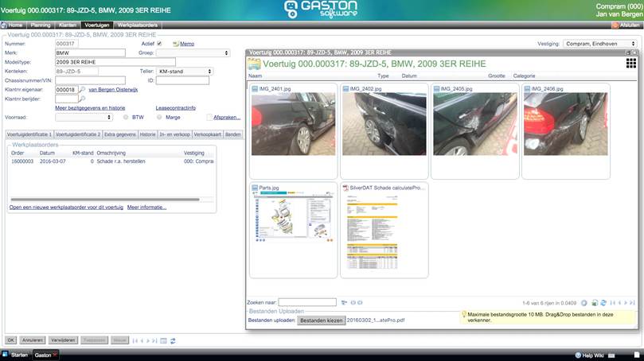Open Parts.jpg thumbnail
The image size is (644, 361).
click(x=293, y=216)
